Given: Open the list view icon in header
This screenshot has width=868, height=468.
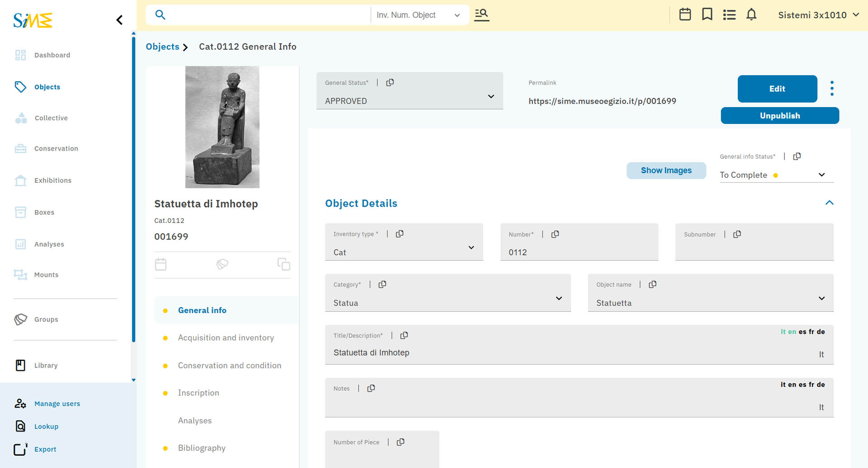Looking at the screenshot, I should [729, 15].
